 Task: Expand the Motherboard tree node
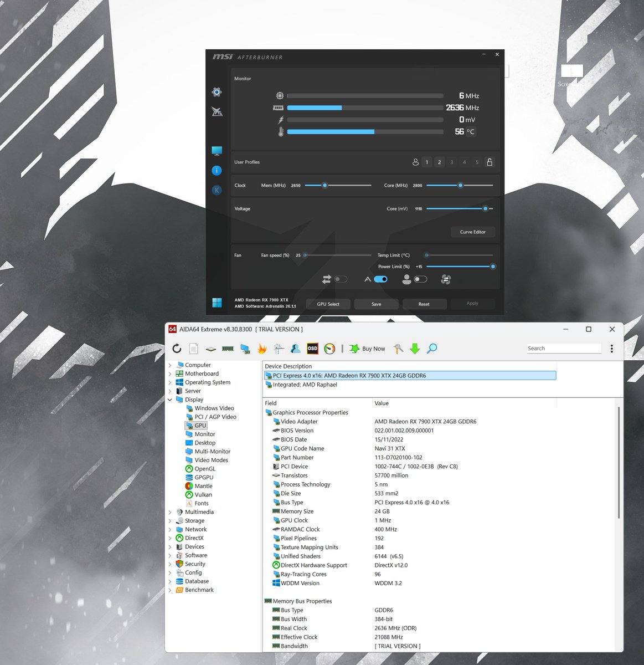coord(170,374)
